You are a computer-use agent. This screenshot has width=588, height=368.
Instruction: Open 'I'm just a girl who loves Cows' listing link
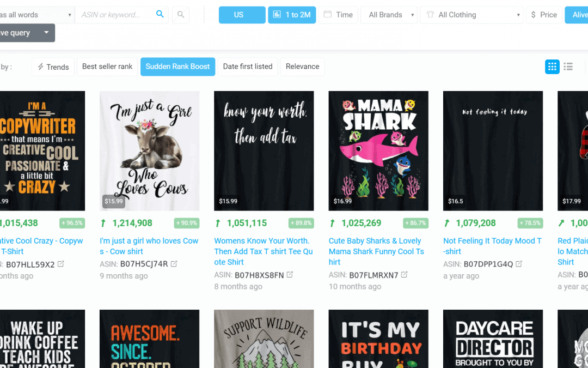click(x=149, y=246)
